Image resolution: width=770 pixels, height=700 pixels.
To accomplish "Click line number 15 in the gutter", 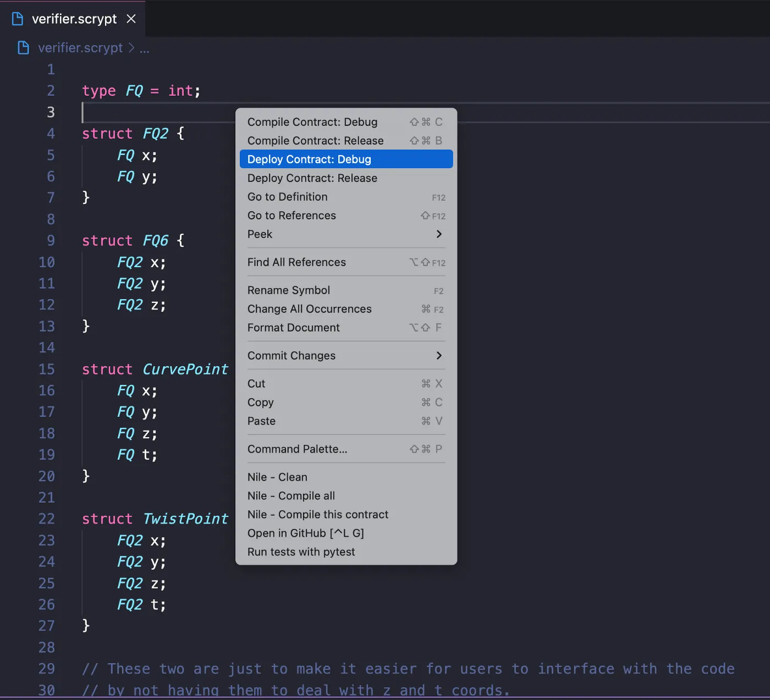I will pos(47,369).
